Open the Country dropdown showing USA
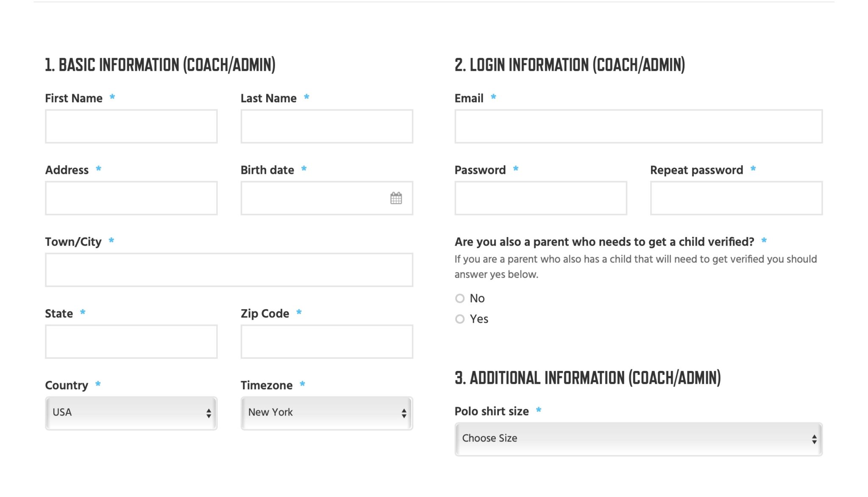This screenshot has height=497, width=868. 131,413
